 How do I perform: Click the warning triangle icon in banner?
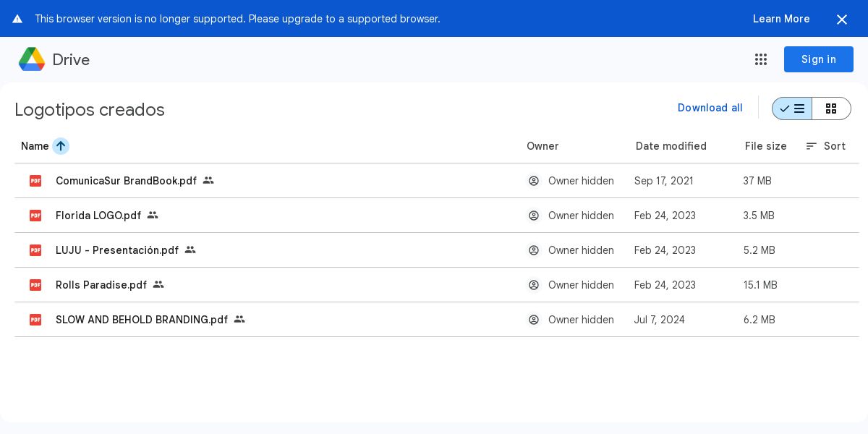point(17,19)
